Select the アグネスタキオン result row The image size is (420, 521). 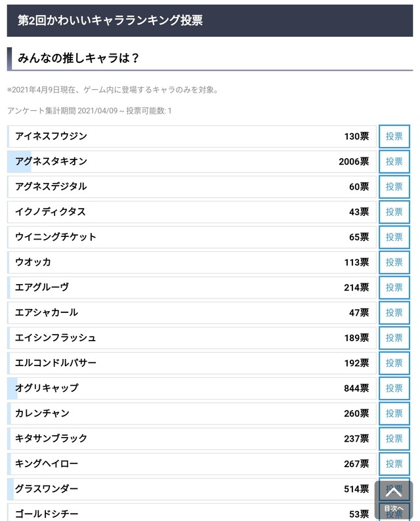pos(192,161)
